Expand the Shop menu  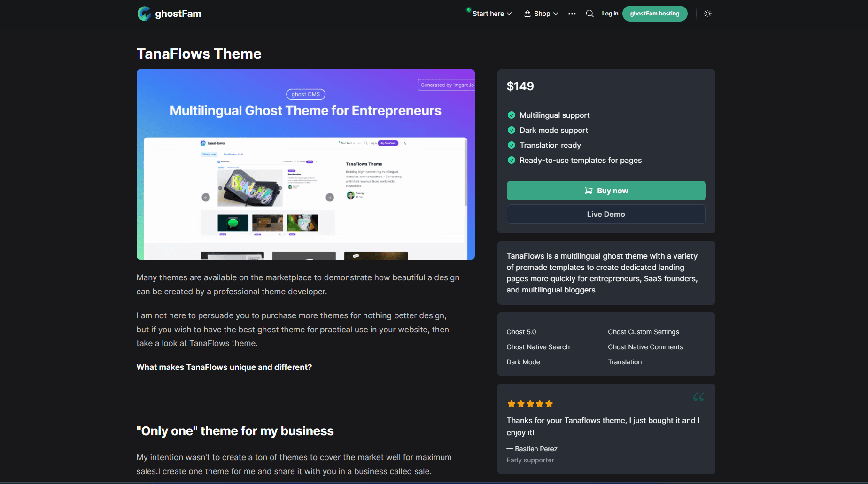541,14
